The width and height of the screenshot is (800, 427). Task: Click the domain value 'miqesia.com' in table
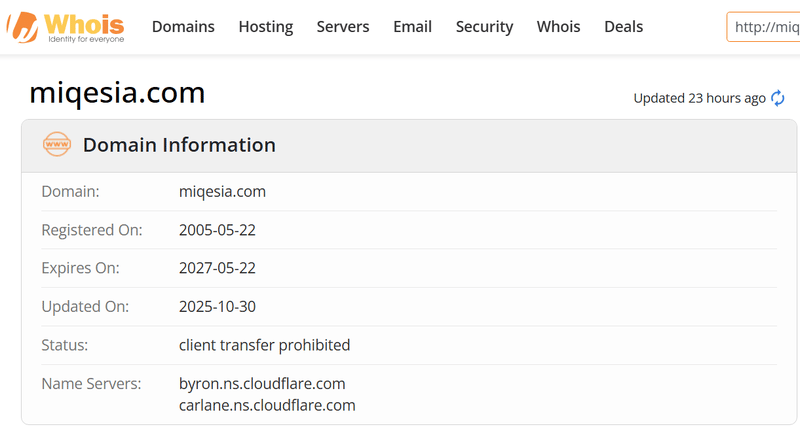tap(222, 192)
